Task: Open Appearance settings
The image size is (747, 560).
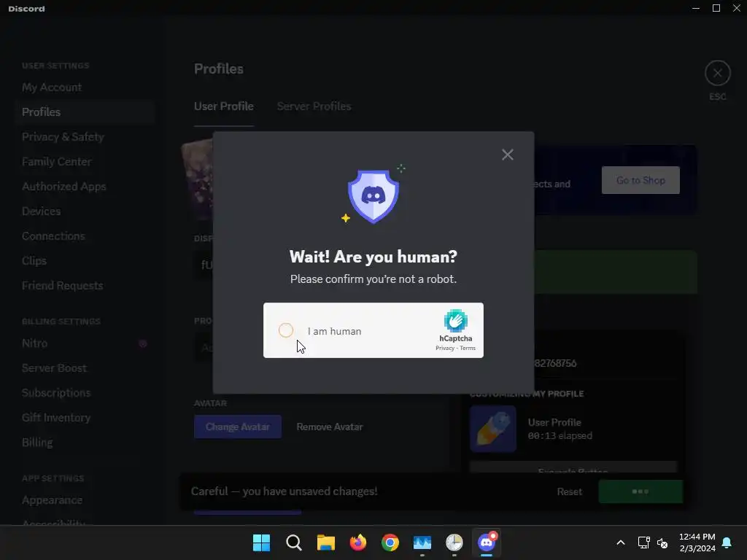Action: 52,500
